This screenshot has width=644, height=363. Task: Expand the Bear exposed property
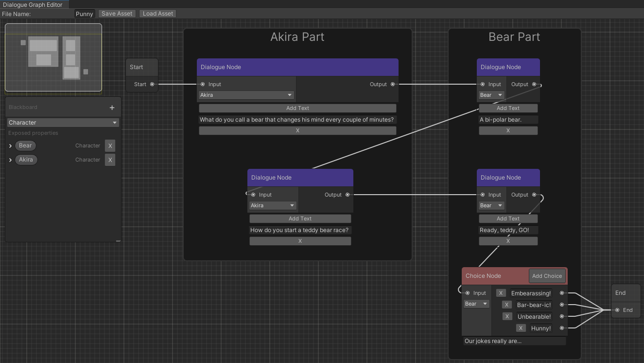tap(10, 145)
